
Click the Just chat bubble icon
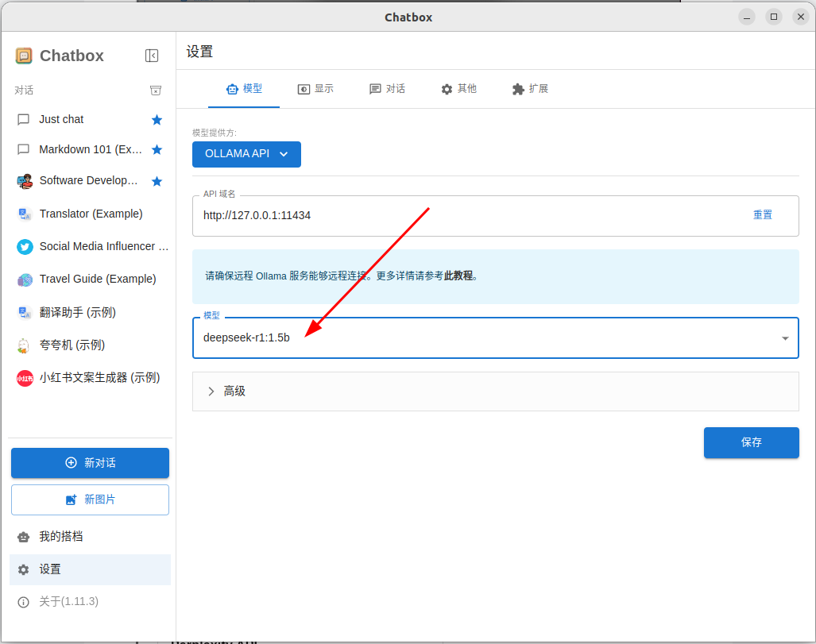point(23,120)
